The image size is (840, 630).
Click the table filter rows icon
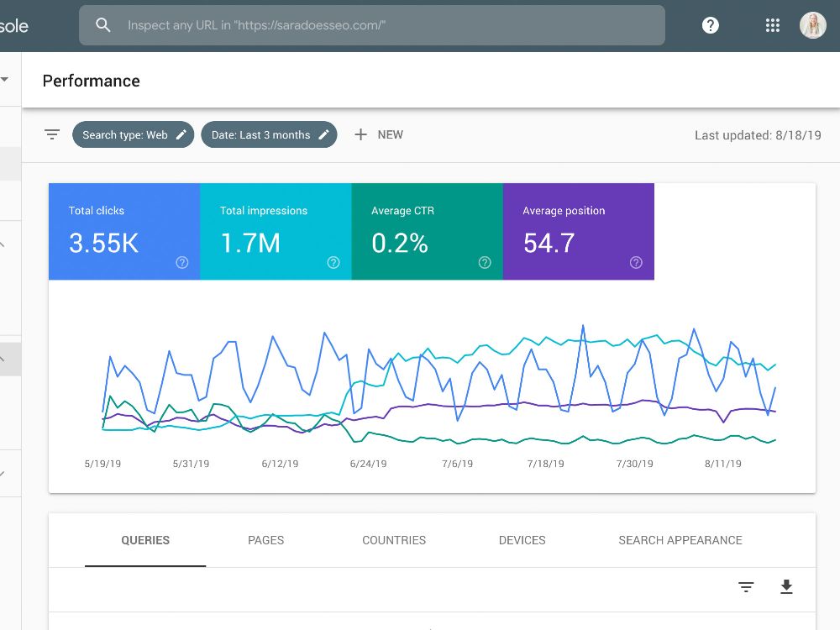coord(746,587)
